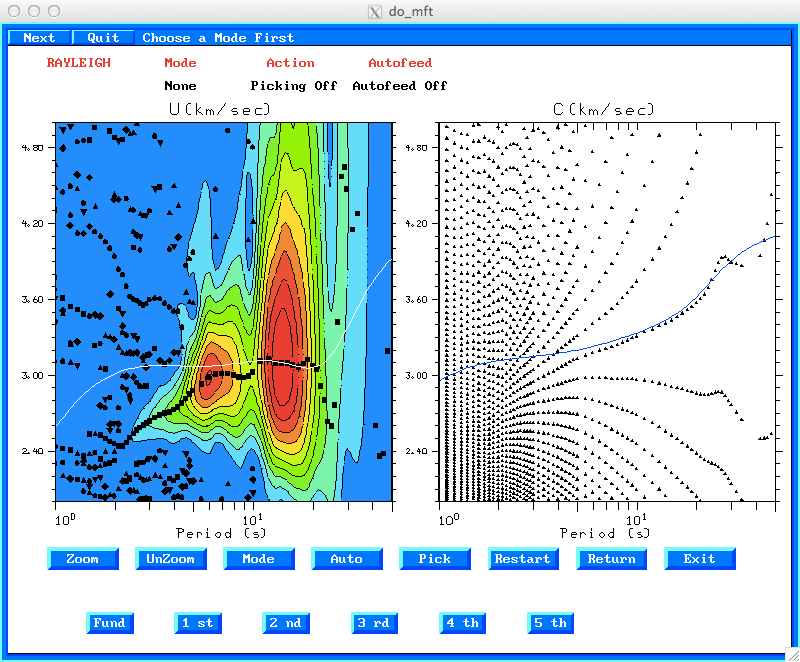The image size is (800, 662).
Task: Select the 2 nd mode
Action: coord(286,623)
